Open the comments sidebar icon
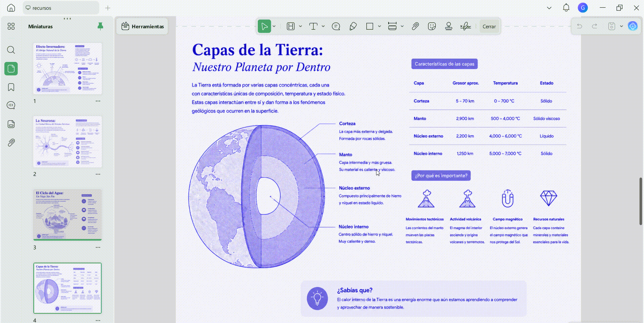Viewport: 644px width, 323px height. [11, 105]
